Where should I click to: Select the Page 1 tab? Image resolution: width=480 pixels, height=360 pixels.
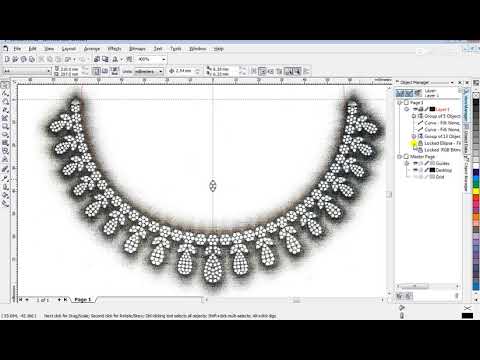tap(83, 300)
